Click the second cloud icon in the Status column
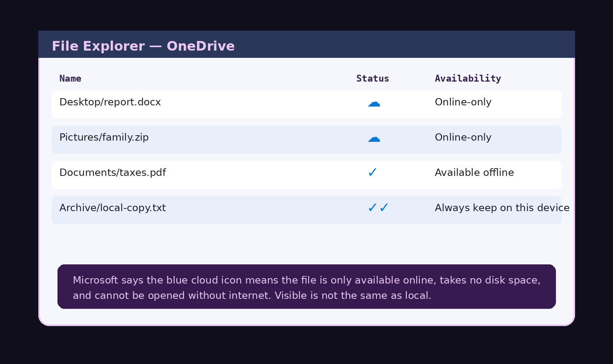 pyautogui.click(x=374, y=139)
